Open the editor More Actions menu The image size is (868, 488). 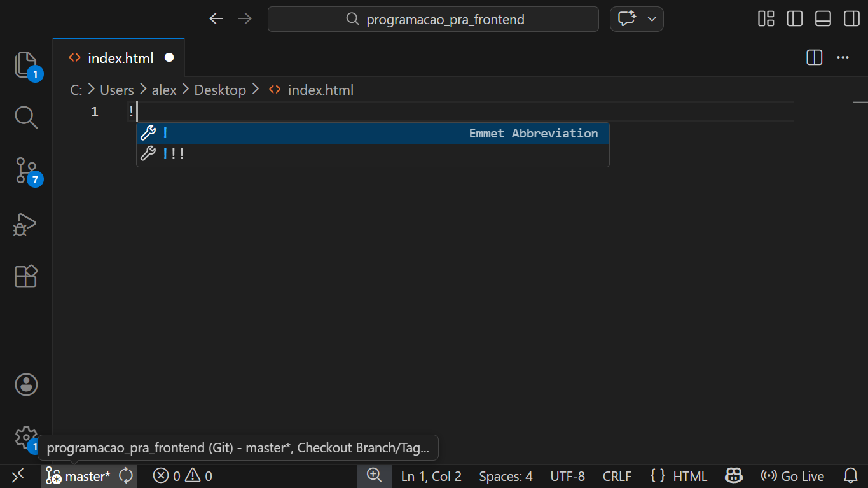tap(843, 57)
